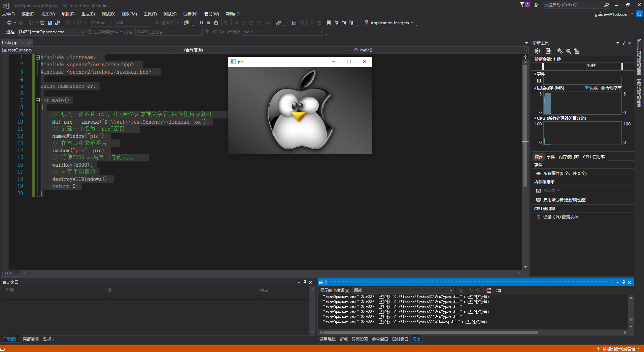Click 添加到源代码管理 in status bar
This screenshot has height=352, width=644.
pos(619,349)
